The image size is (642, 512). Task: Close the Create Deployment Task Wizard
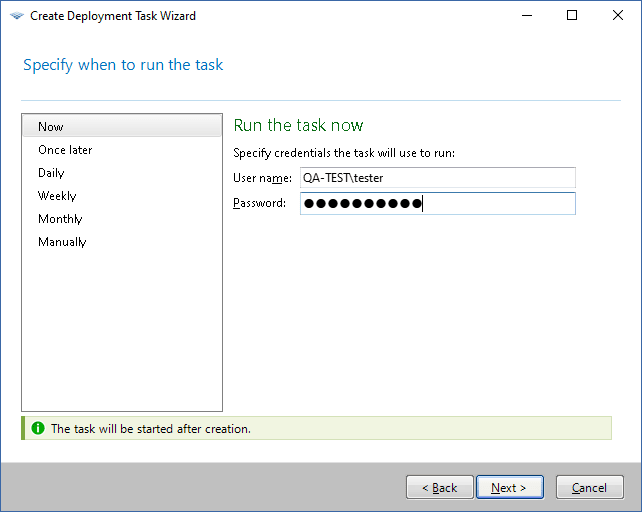tap(618, 16)
